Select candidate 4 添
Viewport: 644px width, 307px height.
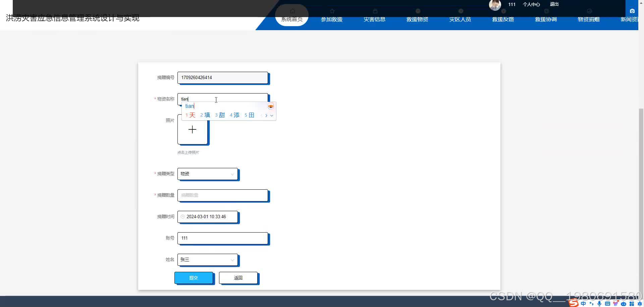(235, 115)
